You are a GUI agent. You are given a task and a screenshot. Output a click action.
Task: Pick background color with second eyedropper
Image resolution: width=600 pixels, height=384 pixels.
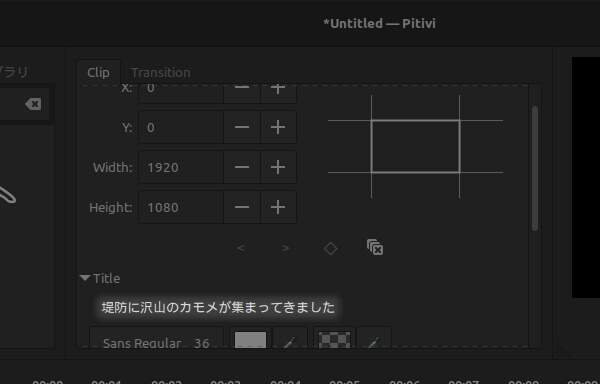(374, 338)
